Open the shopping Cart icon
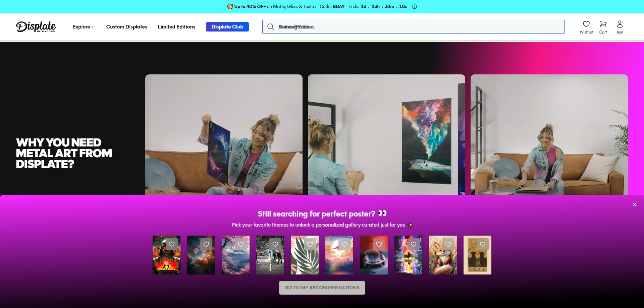Image resolution: width=644 pixels, height=308 pixels. (603, 27)
